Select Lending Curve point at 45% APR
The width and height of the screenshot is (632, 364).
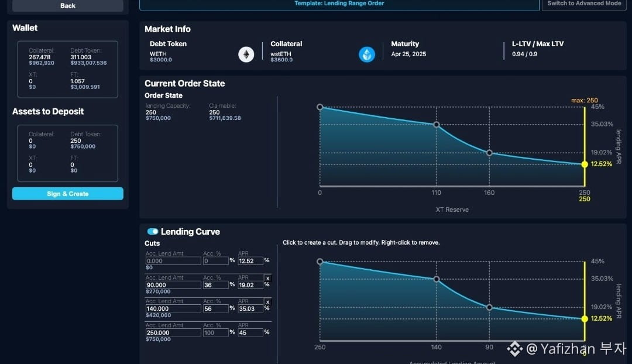click(320, 262)
